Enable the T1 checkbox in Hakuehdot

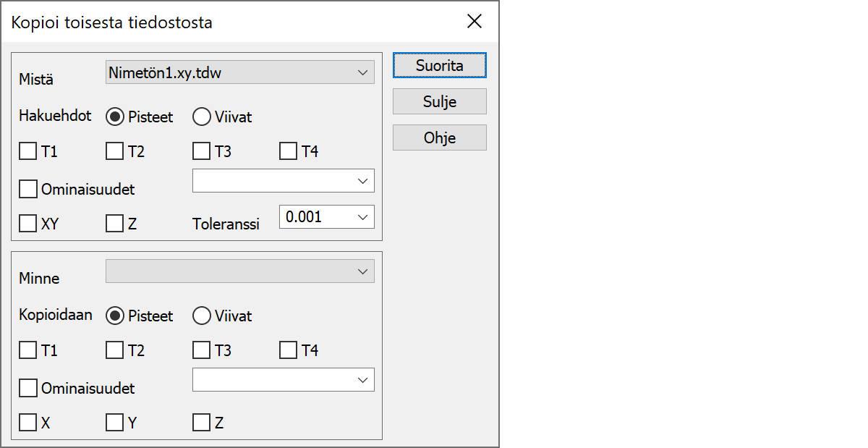click(x=28, y=151)
